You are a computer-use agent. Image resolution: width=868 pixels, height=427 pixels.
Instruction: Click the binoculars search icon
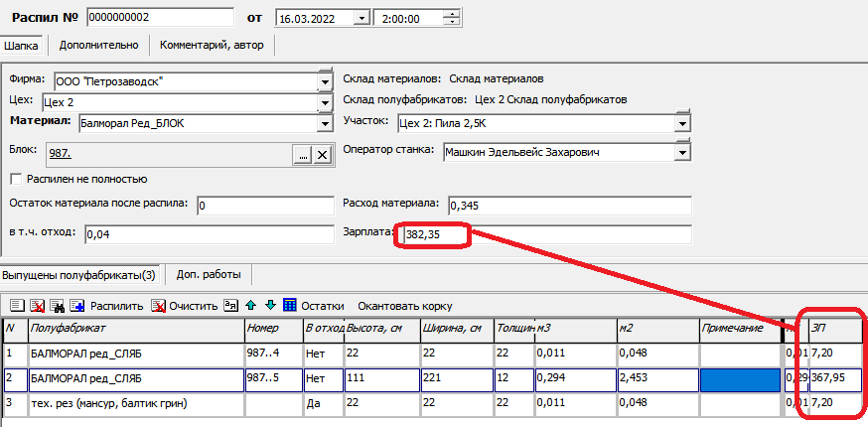click(x=58, y=306)
